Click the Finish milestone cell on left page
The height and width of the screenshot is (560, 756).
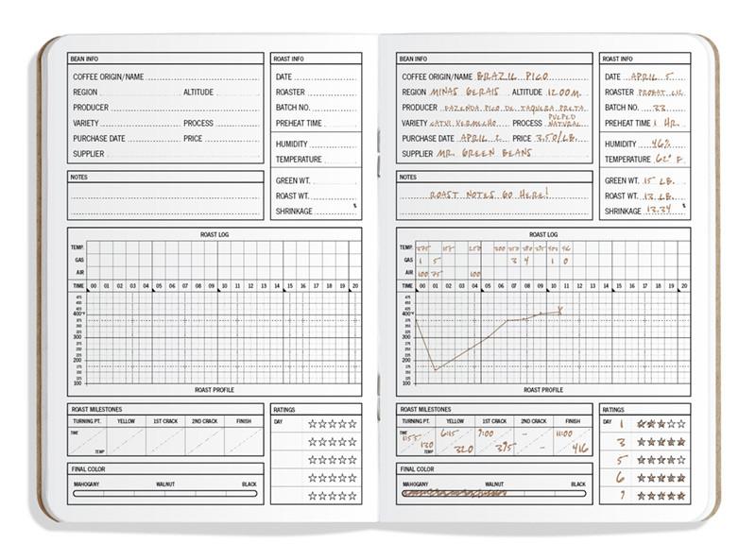point(244,441)
